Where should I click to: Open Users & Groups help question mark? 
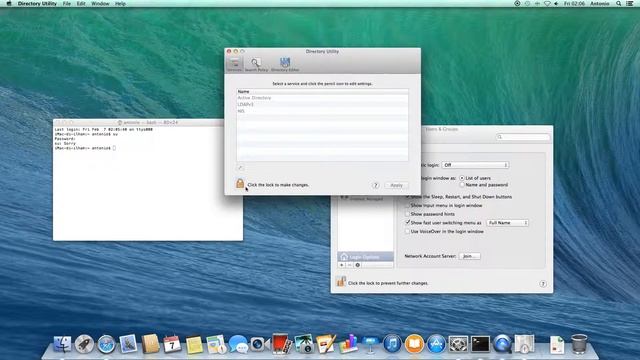(543, 284)
